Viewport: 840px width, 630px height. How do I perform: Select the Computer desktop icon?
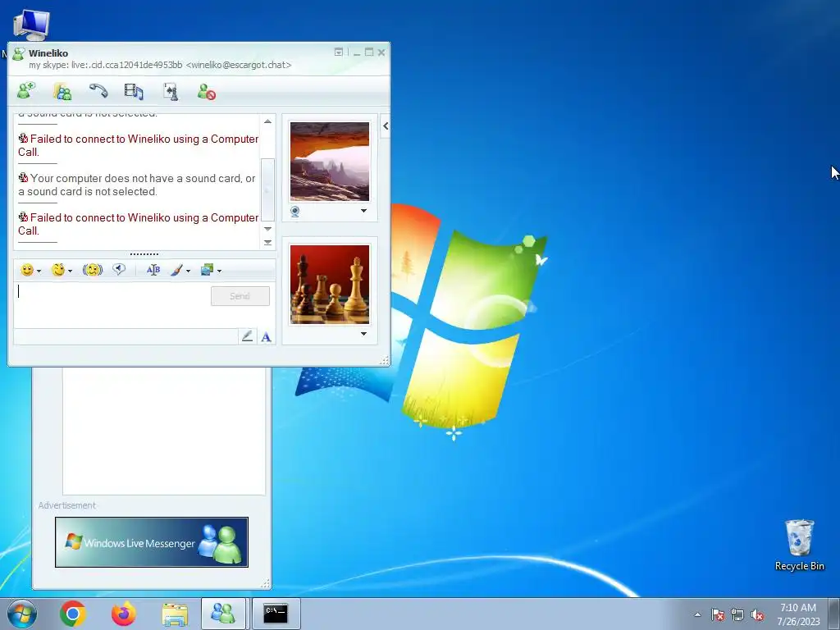[31, 25]
